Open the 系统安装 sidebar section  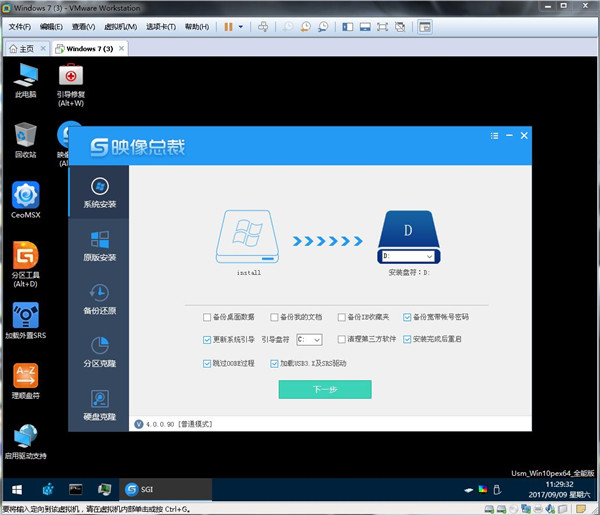(x=99, y=192)
